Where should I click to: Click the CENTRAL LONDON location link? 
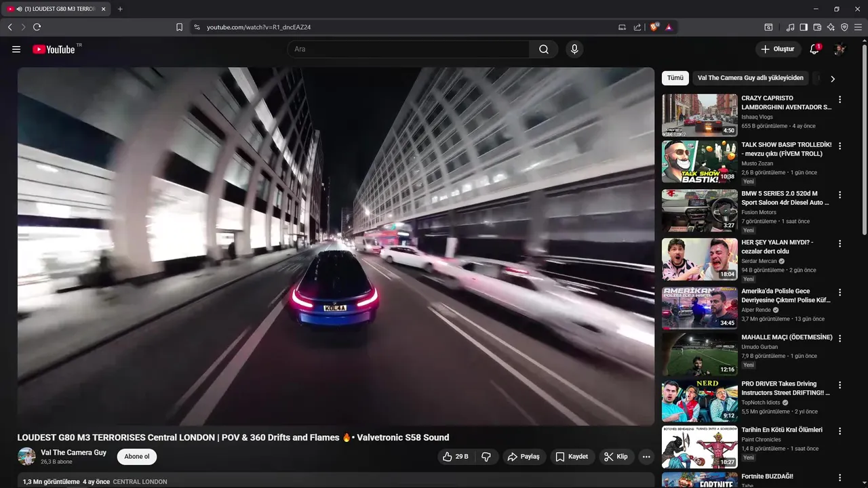(140, 482)
